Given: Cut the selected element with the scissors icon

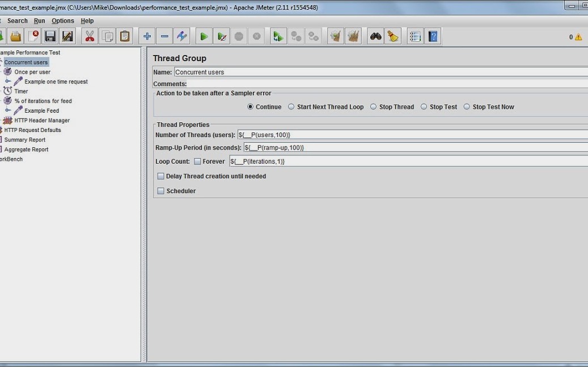Looking at the screenshot, I should click(x=88, y=36).
